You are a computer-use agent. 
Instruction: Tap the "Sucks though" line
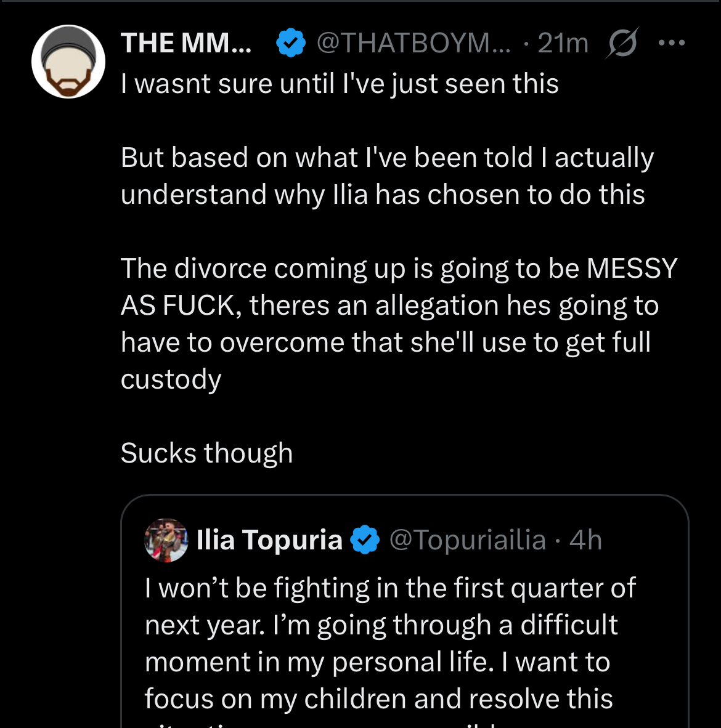pos(206,453)
